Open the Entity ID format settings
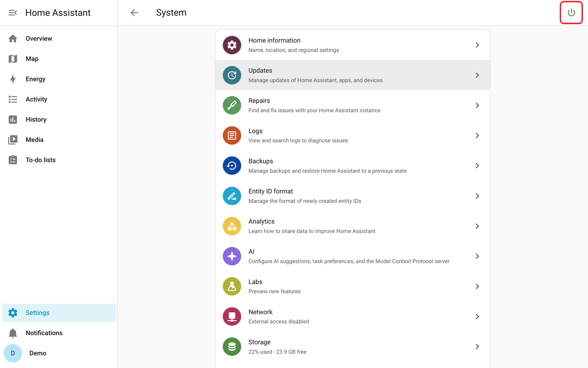This screenshot has width=588, height=368. (x=353, y=196)
